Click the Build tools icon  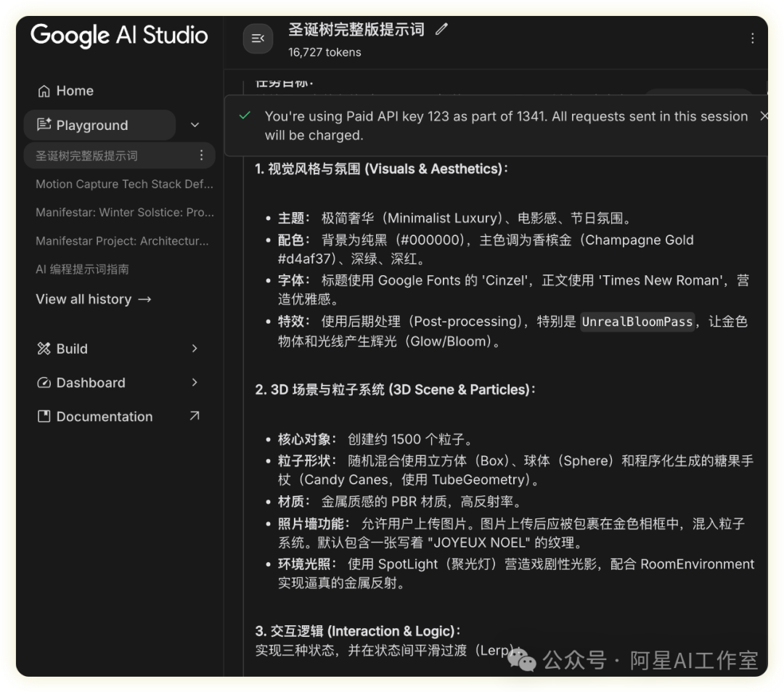click(44, 349)
